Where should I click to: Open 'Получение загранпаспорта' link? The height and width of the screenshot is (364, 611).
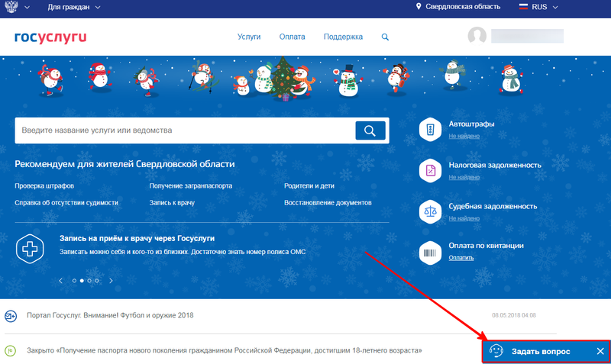(x=190, y=185)
